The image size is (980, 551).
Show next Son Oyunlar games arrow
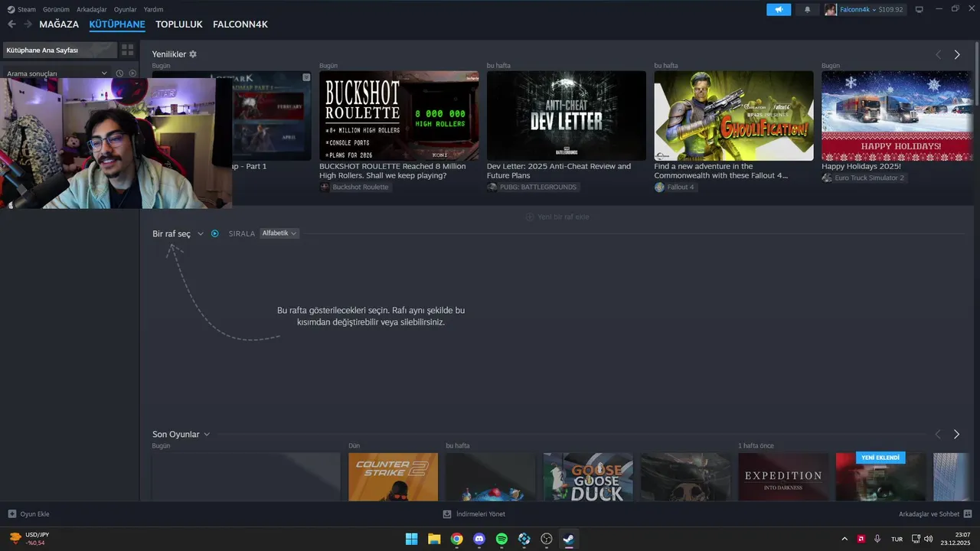click(x=956, y=434)
